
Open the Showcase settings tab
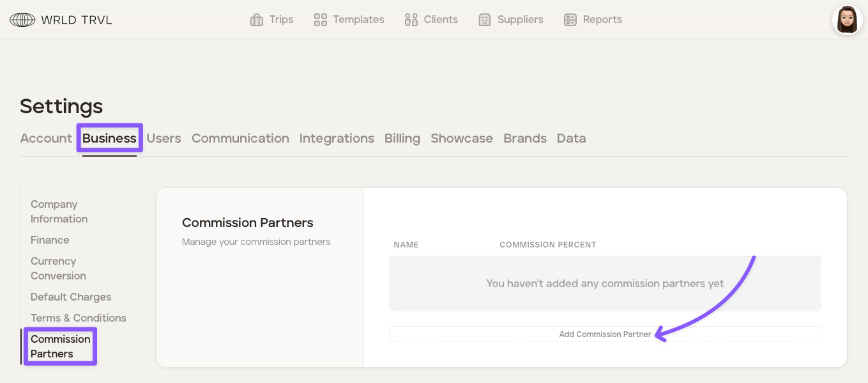point(461,138)
